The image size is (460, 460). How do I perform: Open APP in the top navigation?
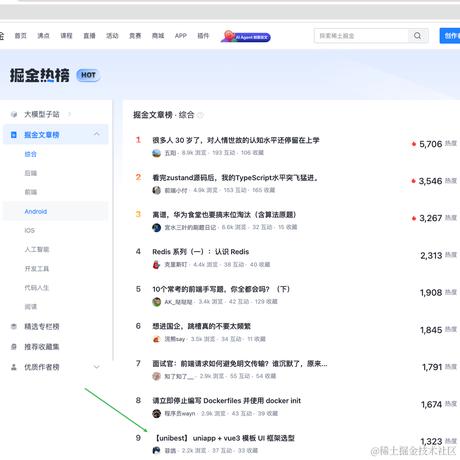click(181, 36)
